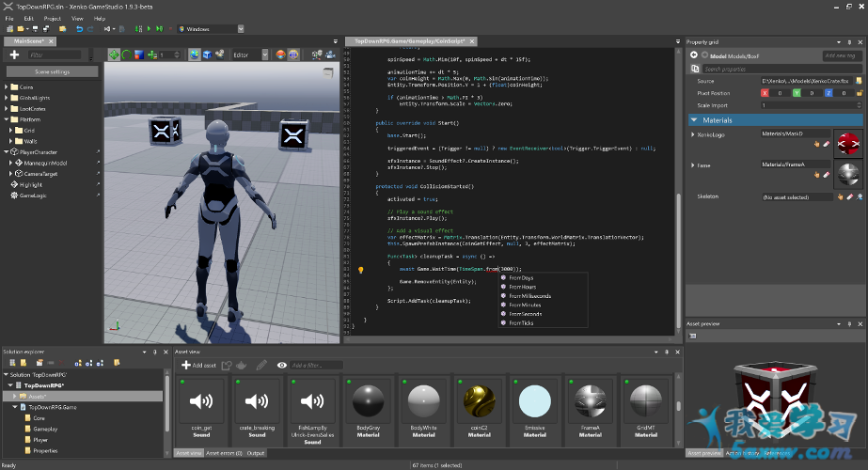Image resolution: width=868 pixels, height=470 pixels.
Task: Open the Project menu
Action: click(x=53, y=18)
